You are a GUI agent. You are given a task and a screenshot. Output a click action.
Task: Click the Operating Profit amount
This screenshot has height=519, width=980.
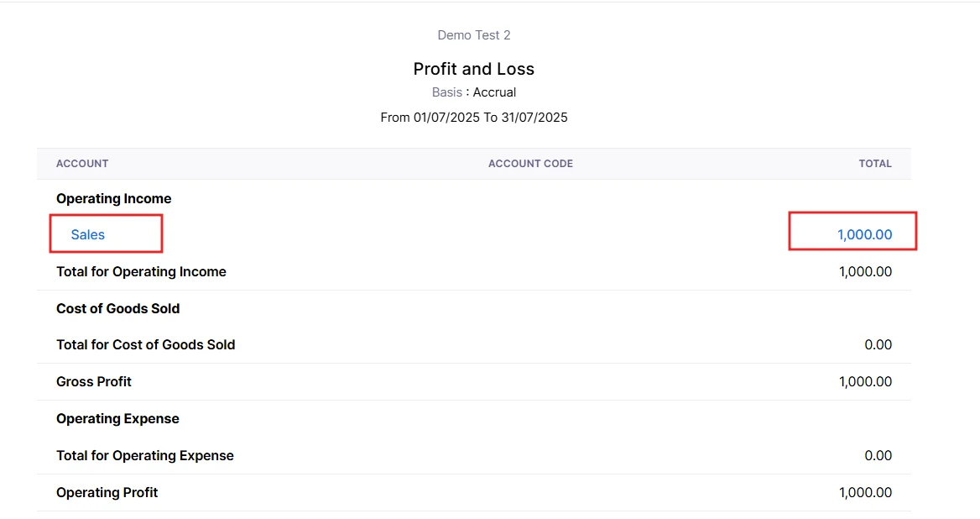coord(865,493)
